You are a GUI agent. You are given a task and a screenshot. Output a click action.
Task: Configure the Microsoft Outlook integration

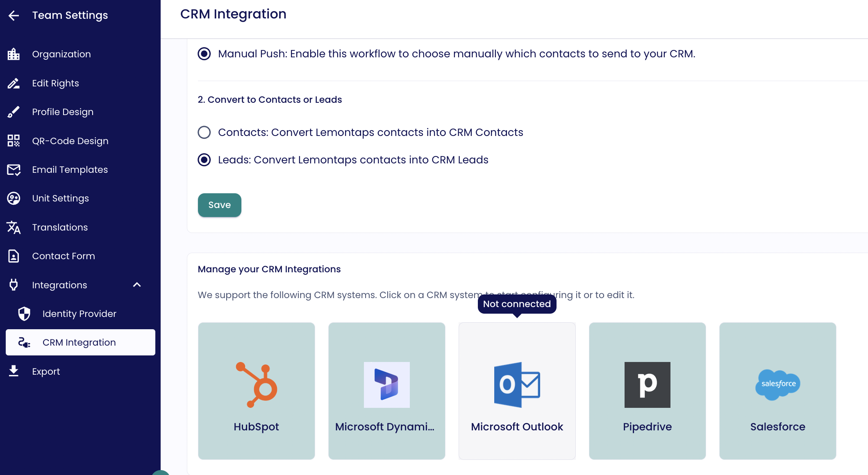(517, 391)
